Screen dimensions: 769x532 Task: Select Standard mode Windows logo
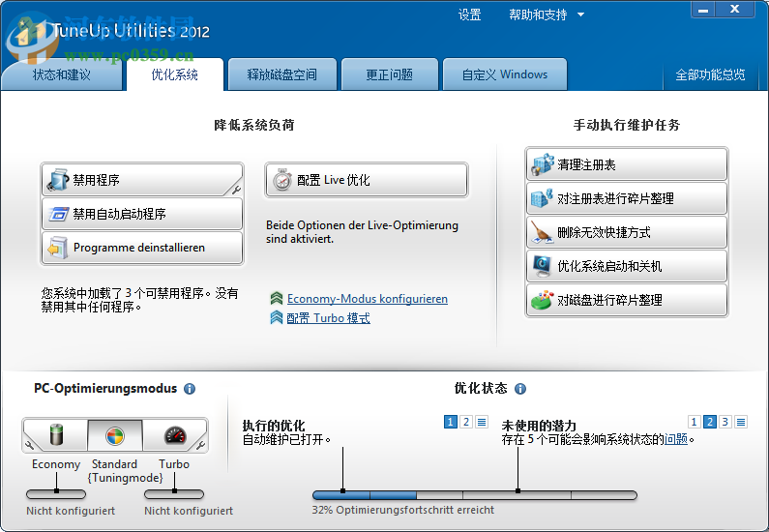pyautogui.click(x=115, y=435)
